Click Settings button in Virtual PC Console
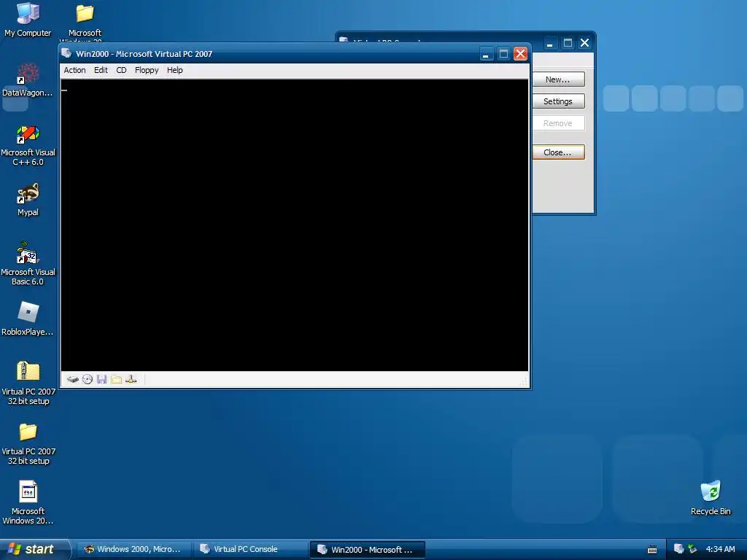This screenshot has width=747, height=560. [x=558, y=101]
